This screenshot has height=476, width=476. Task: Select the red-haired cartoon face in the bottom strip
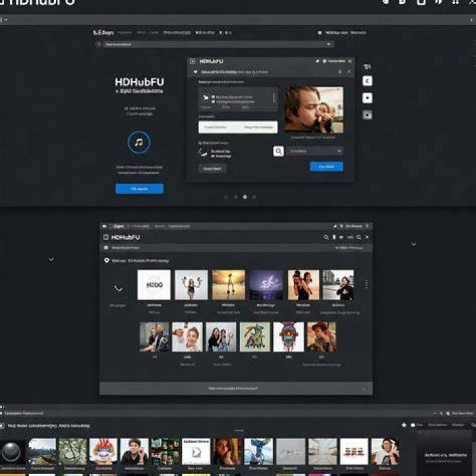point(103,452)
